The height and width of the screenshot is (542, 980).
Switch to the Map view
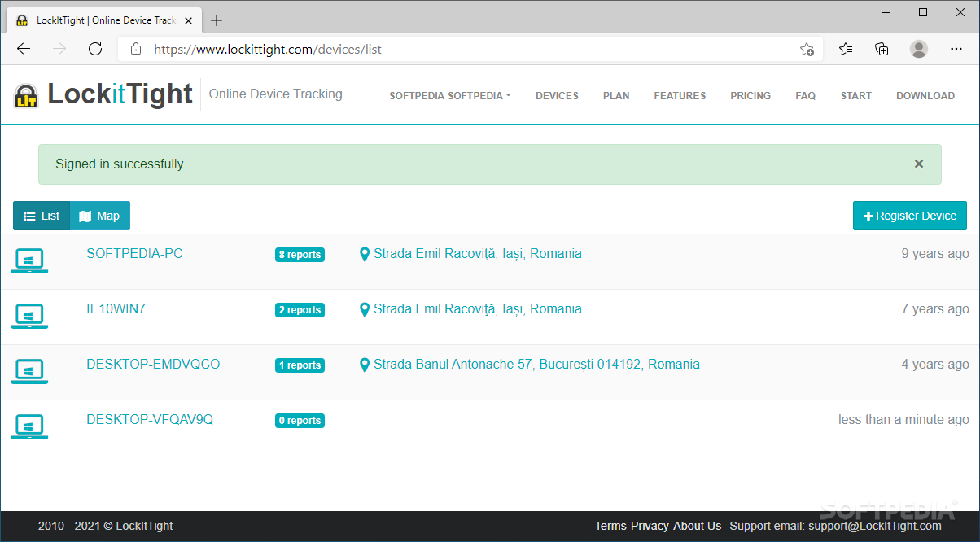tap(100, 216)
